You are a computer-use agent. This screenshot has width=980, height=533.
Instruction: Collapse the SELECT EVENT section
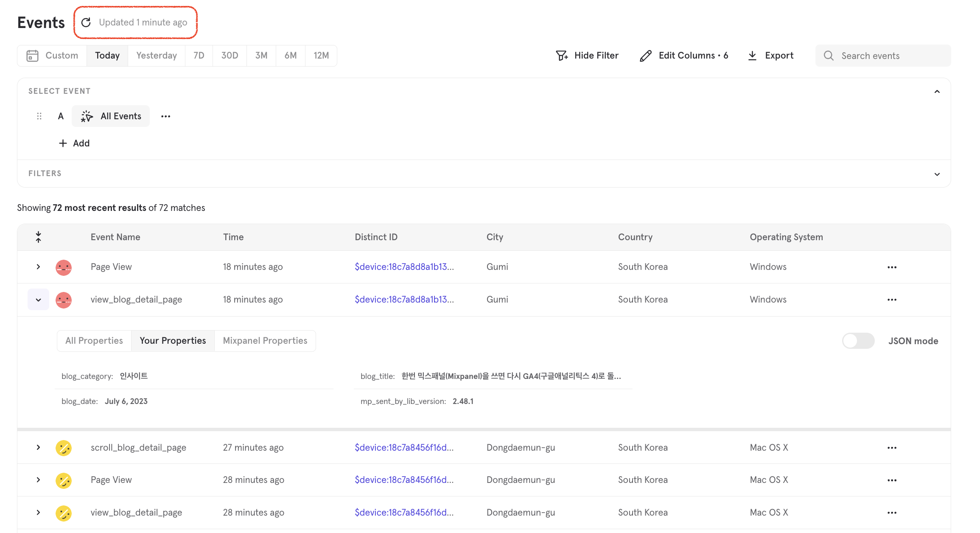[937, 91]
